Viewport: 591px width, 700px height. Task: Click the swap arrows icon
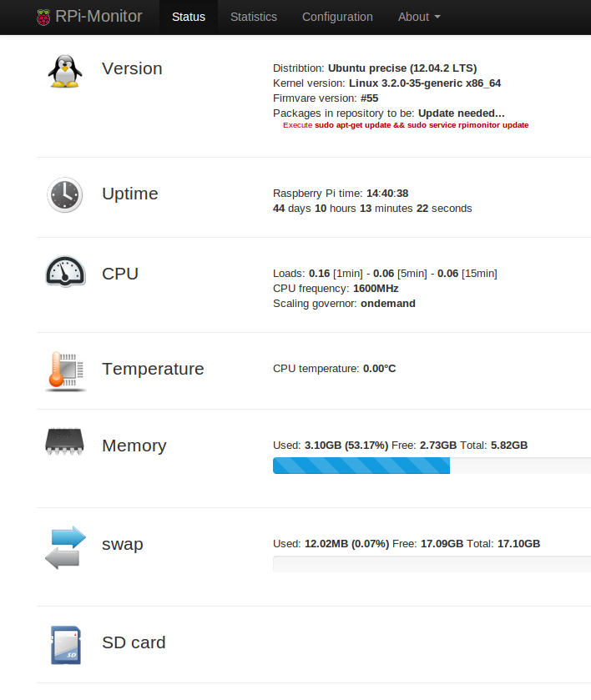(64, 546)
